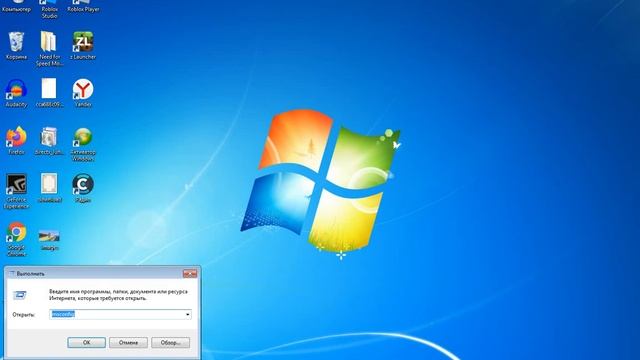Viewport: 640px width, 360px height.
Task: Click OK in the Выполнить dialog
Action: click(87, 342)
